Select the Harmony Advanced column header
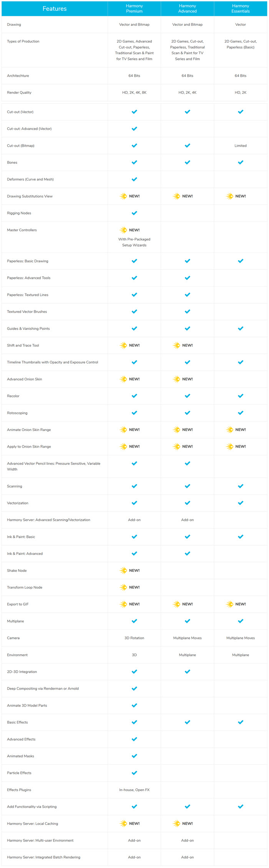The height and width of the screenshot is (868, 269). coord(188,8)
